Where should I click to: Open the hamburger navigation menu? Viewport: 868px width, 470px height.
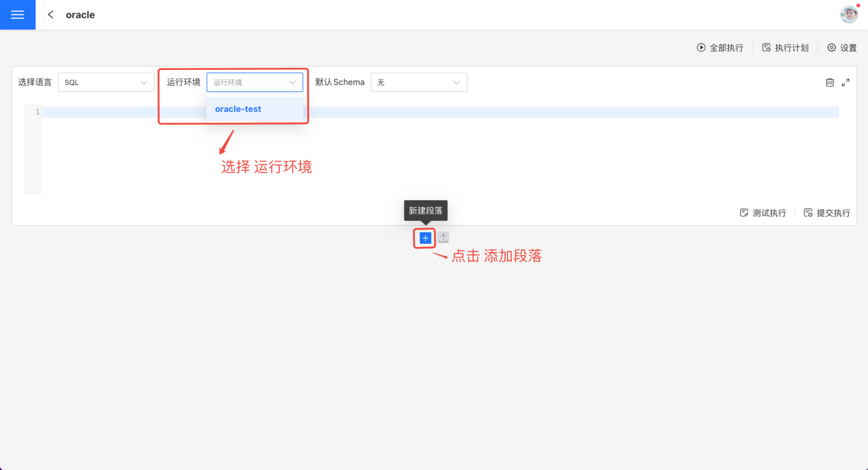pyautogui.click(x=17, y=14)
